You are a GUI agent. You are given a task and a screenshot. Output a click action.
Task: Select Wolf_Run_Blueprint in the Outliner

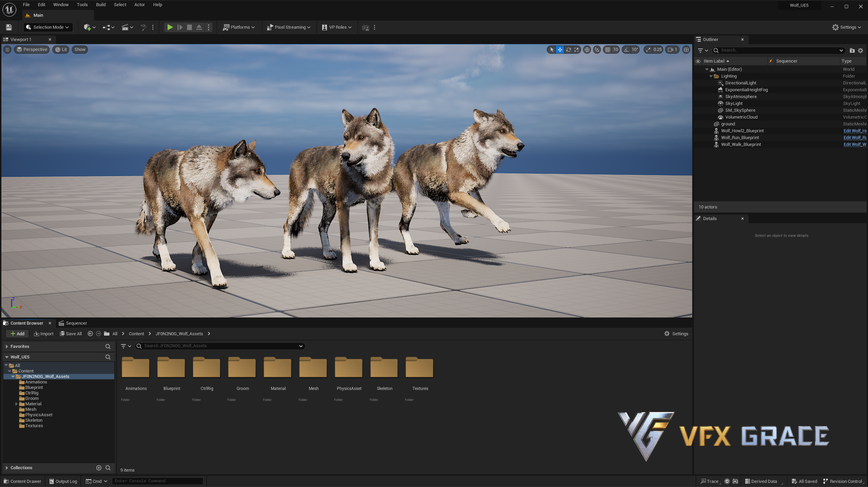coord(739,138)
